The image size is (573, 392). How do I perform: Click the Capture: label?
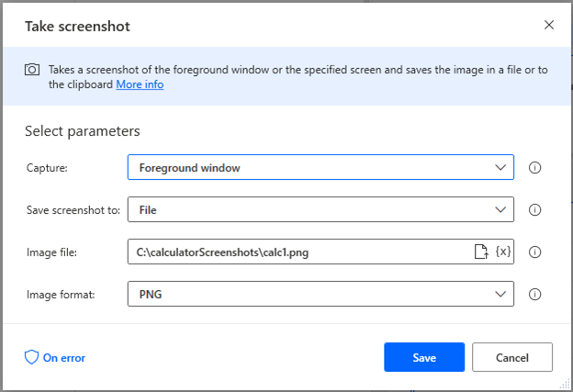coord(47,168)
